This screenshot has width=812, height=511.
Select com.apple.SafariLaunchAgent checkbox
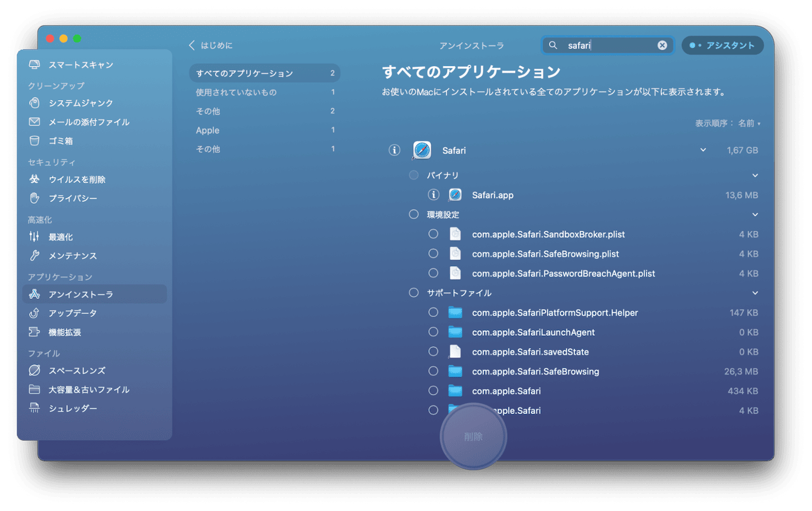click(433, 332)
